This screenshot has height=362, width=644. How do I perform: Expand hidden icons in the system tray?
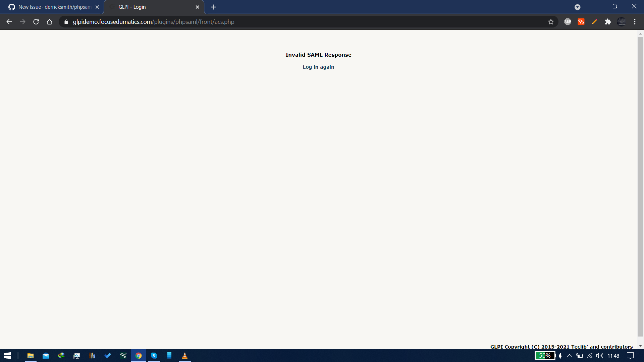[569, 356]
